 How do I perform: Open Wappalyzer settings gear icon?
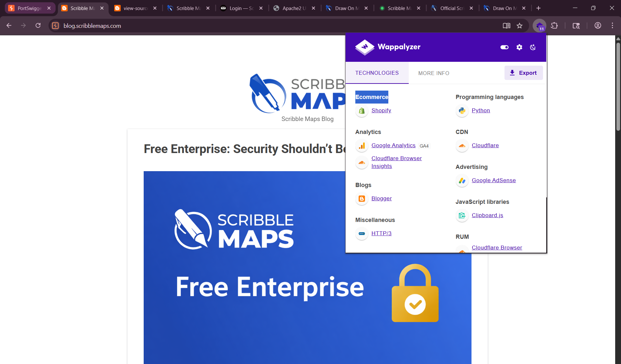point(519,47)
